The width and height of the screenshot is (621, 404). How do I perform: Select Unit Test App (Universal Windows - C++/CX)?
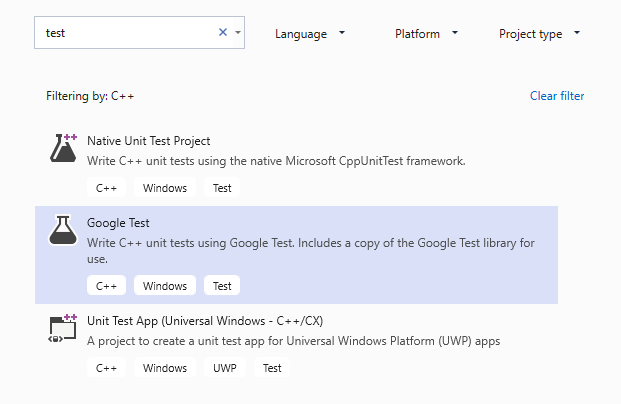tap(204, 321)
